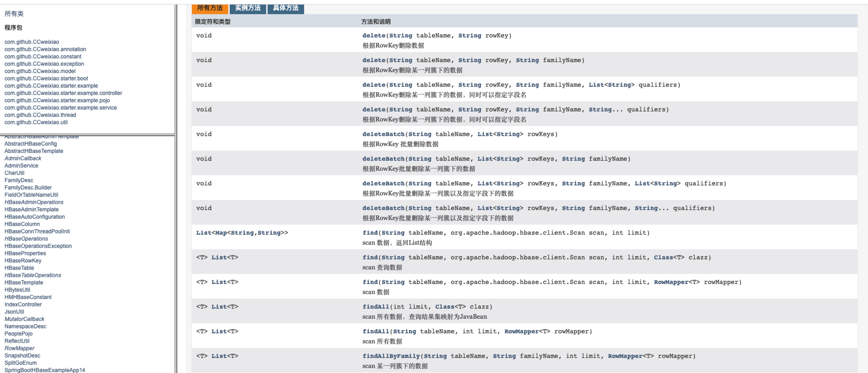Click the deleteBatch method with rowKeys only
The height and width of the screenshot is (373, 868).
(383, 134)
